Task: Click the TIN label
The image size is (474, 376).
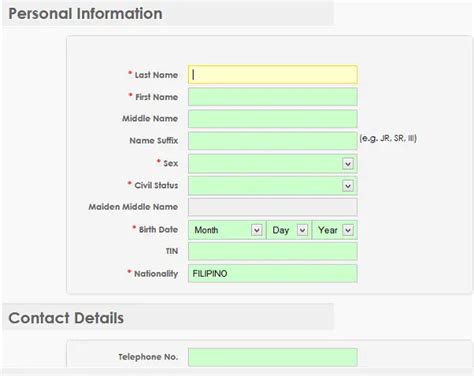Action: pos(172,251)
